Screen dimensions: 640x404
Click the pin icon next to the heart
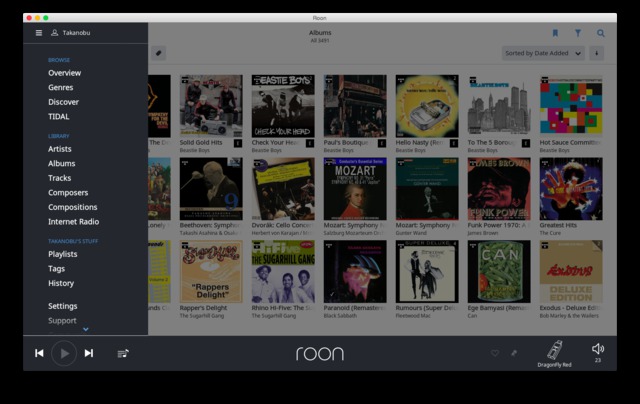click(514, 353)
